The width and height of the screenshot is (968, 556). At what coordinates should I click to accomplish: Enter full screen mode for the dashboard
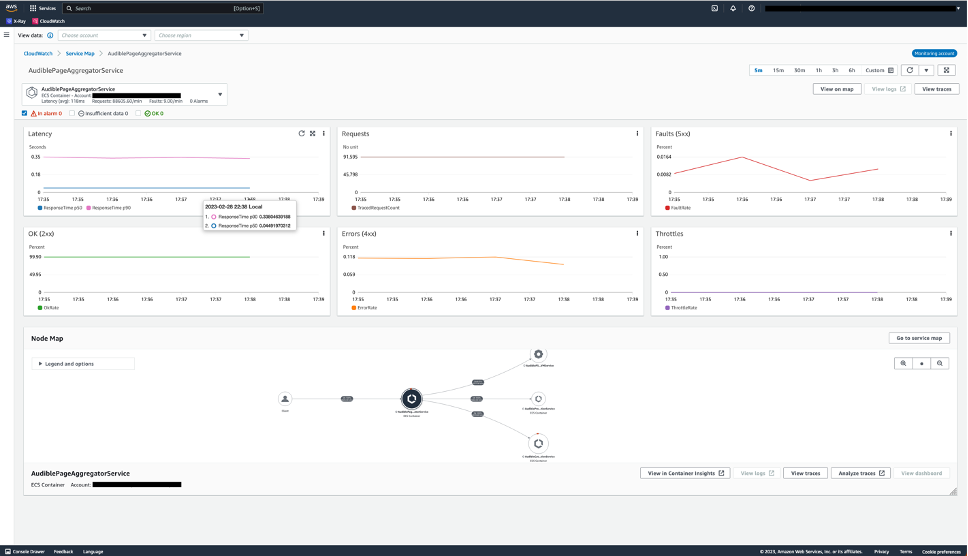[946, 70]
